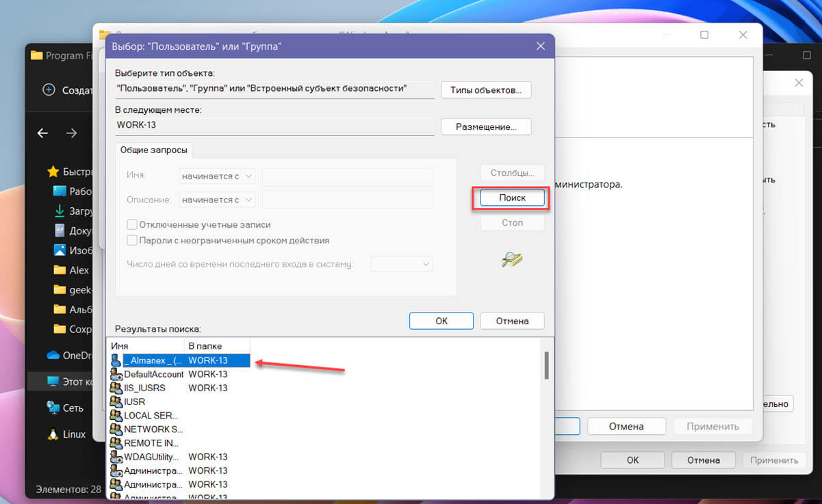Click the 'Стоп' button
The height and width of the screenshot is (504, 822).
[512, 223]
